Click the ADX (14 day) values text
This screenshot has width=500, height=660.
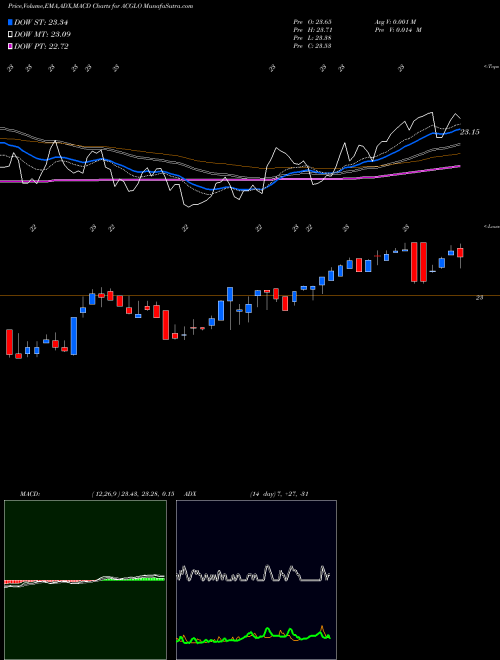pyautogui.click(x=279, y=494)
